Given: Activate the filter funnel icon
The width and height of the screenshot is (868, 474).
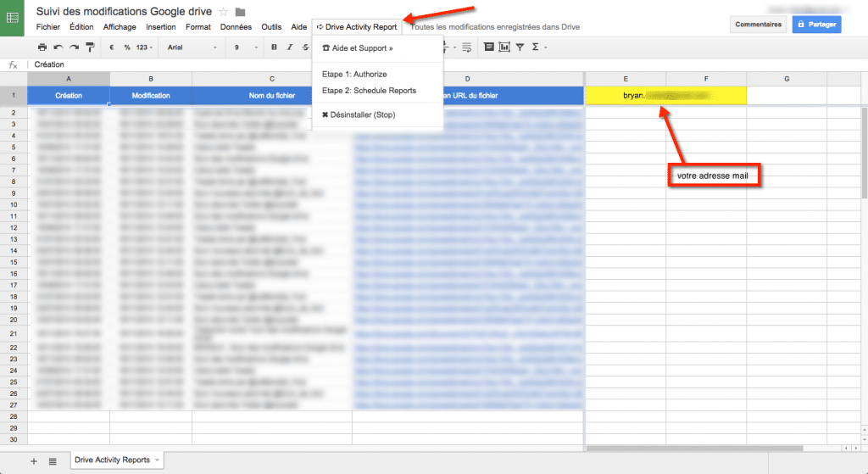Looking at the screenshot, I should pos(520,47).
